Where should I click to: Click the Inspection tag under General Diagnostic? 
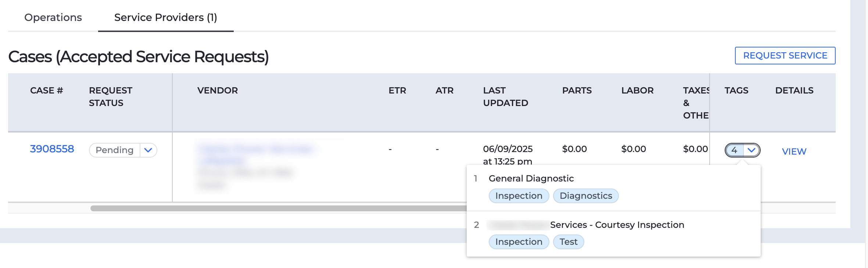[519, 196]
